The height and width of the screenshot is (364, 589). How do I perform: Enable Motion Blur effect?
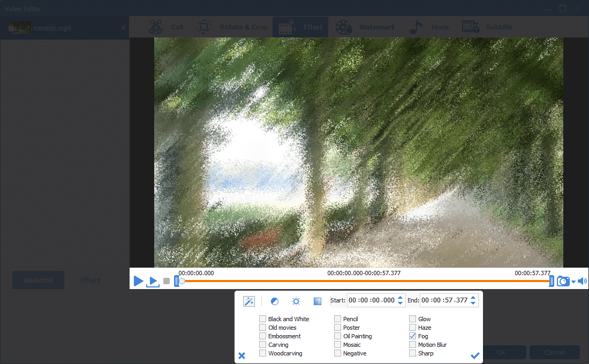(x=412, y=345)
